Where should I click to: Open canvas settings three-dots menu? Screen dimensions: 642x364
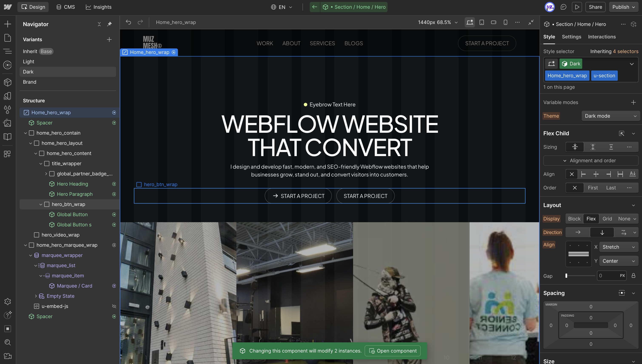(517, 22)
